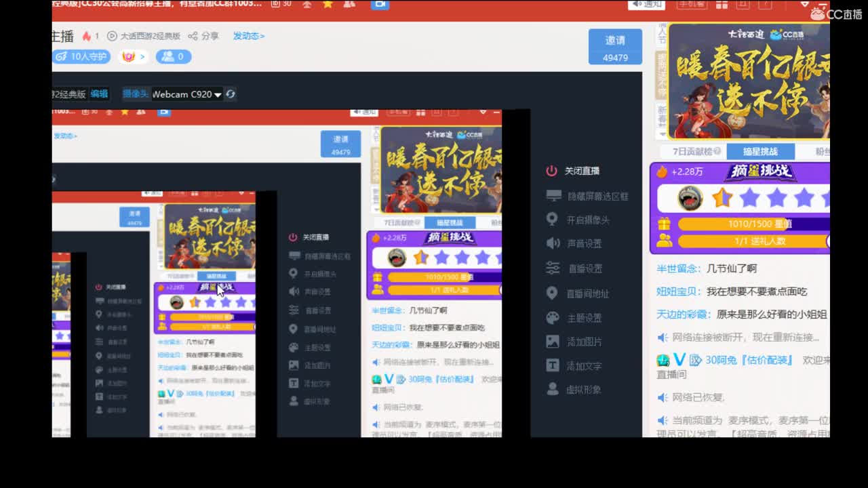
Task: Open the down arrow menu at top right
Action: pos(805,4)
